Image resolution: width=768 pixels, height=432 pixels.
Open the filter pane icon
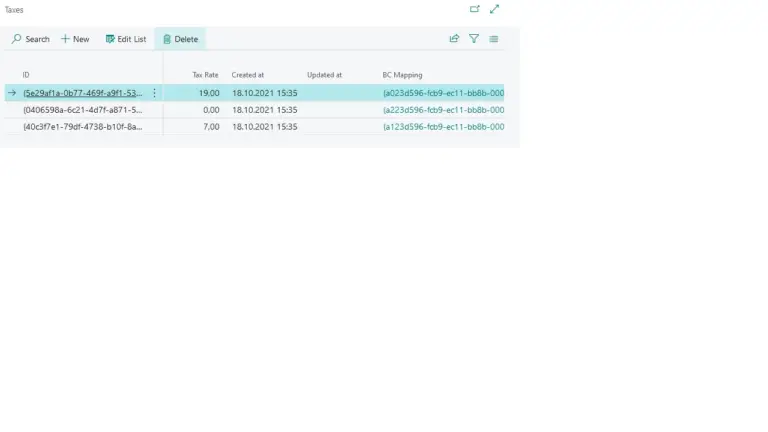[x=474, y=39]
